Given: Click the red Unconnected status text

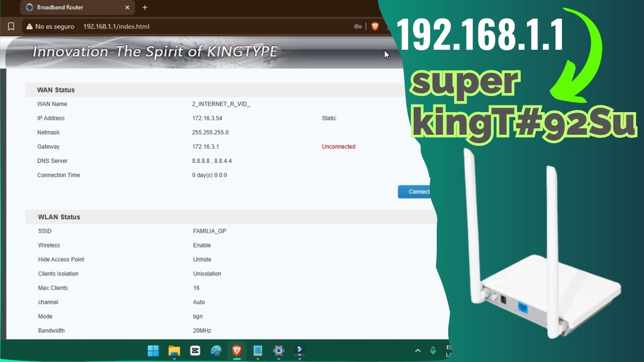Looking at the screenshot, I should 339,147.
